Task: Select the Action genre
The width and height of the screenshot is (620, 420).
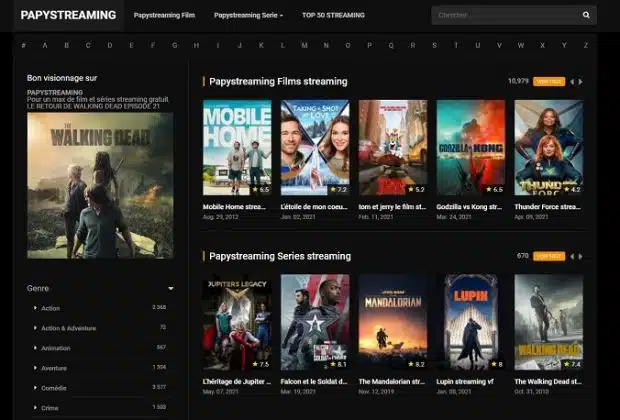Action: pyautogui.click(x=51, y=308)
